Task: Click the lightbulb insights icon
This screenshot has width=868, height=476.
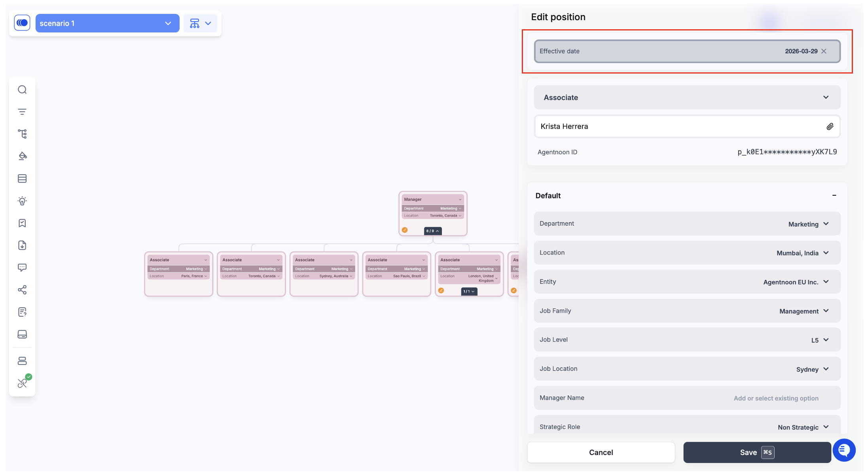Action: click(22, 201)
